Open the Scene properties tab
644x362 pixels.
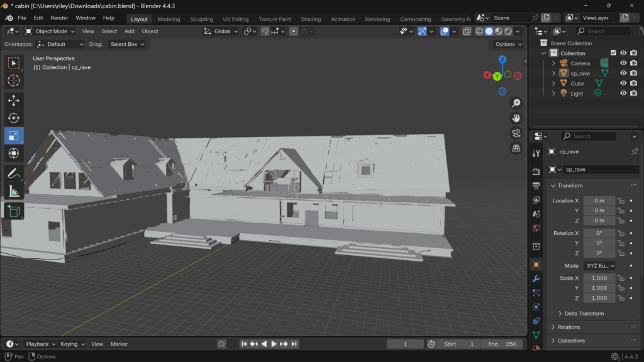pos(536,214)
